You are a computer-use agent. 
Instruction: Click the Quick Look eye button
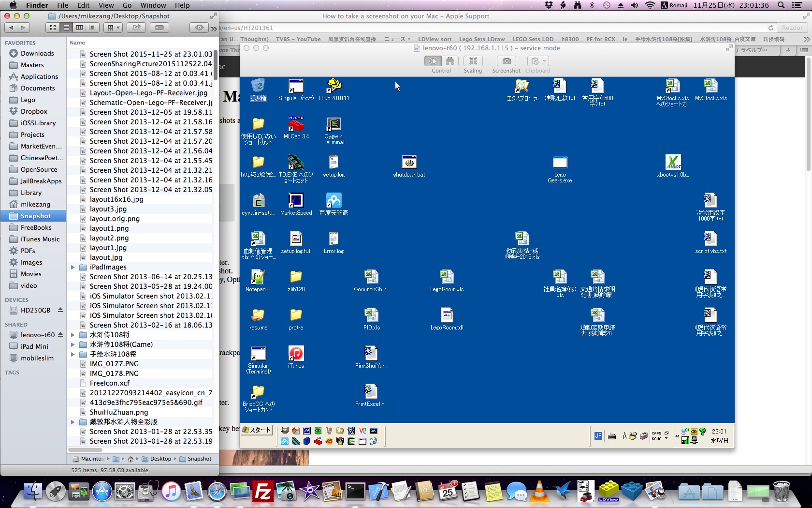[199, 28]
